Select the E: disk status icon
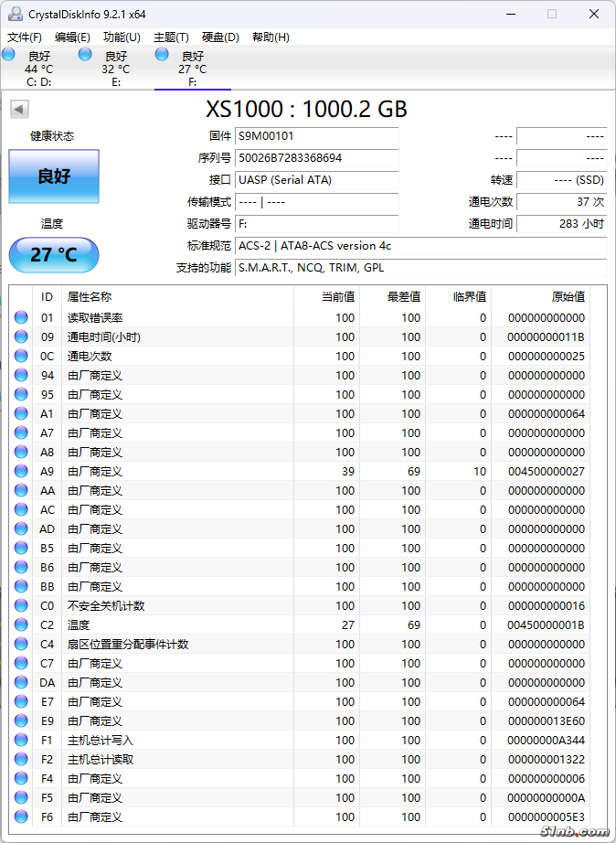Viewport: 616px width, 843px height. pos(86,55)
